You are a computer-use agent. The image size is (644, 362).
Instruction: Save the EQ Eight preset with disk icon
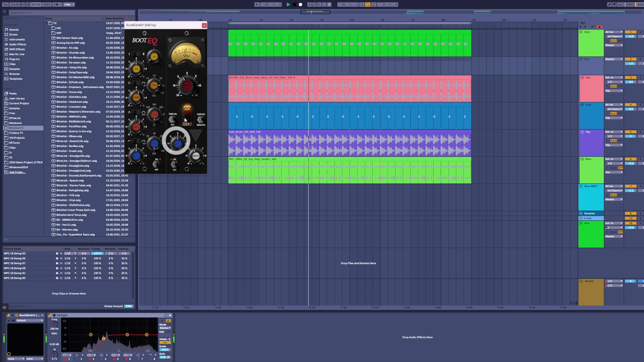(x=170, y=315)
